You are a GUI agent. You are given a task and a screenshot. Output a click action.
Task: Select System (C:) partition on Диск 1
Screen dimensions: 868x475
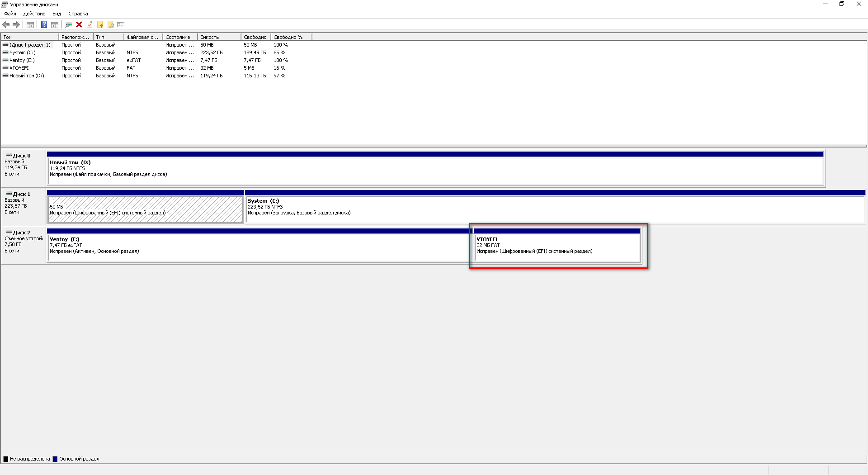click(x=555, y=207)
